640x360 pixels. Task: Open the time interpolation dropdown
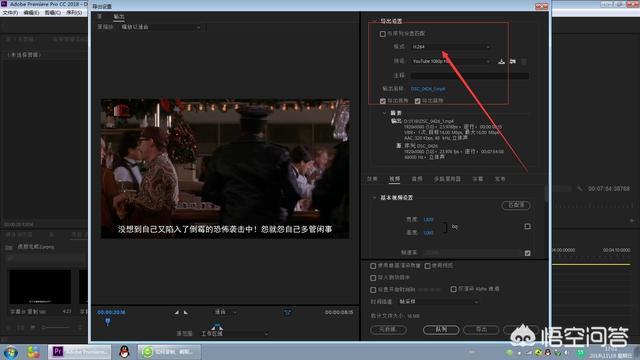(438, 302)
